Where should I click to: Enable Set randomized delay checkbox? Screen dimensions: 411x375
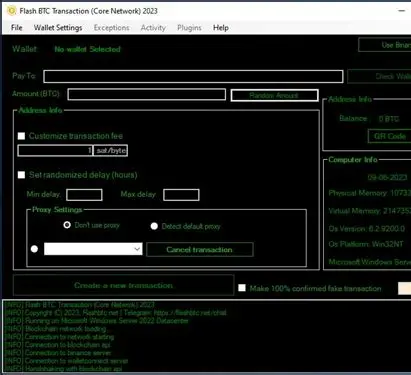tap(21, 175)
